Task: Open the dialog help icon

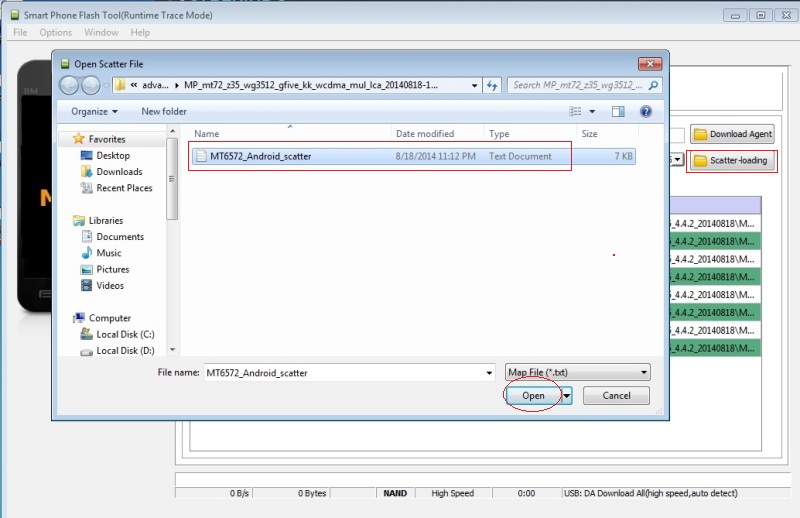Action: tap(645, 111)
